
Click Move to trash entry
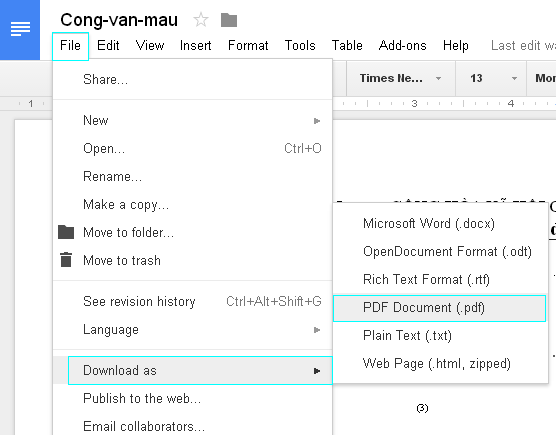pos(193,261)
